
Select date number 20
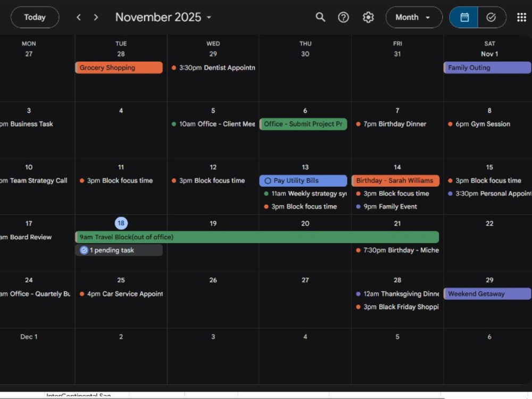point(305,223)
